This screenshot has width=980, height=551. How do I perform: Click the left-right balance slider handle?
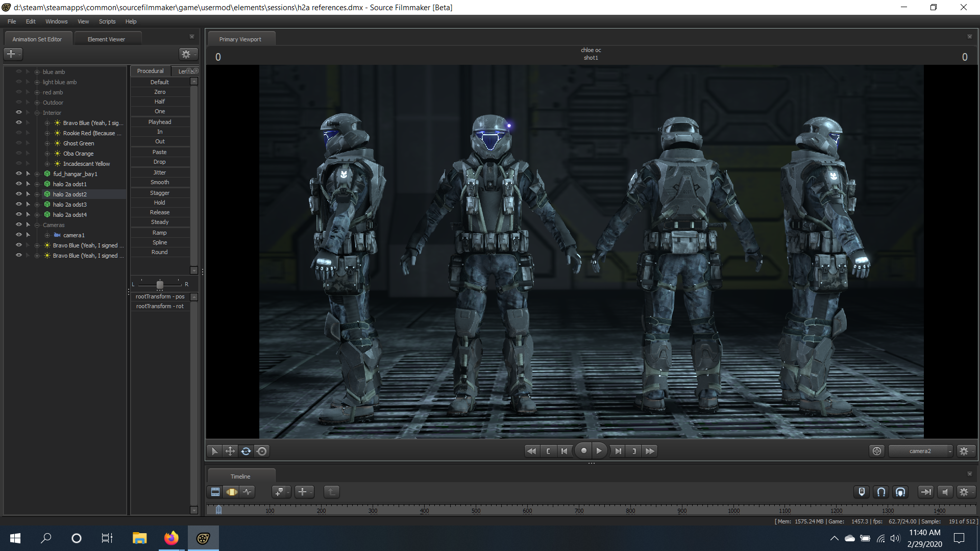tap(160, 284)
